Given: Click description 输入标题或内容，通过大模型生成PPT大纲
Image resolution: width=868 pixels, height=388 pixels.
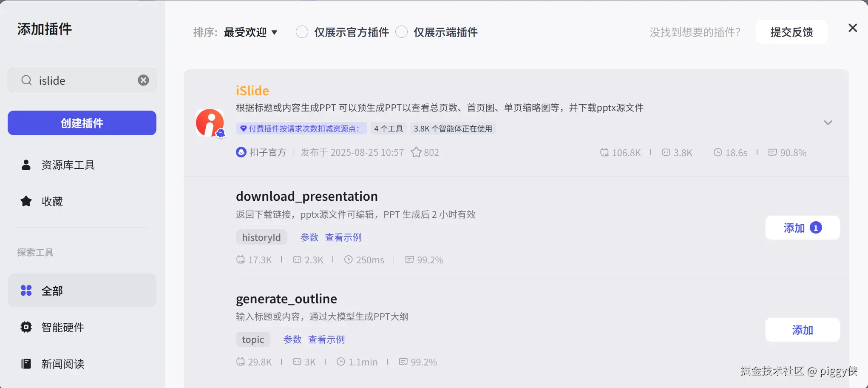Looking at the screenshot, I should click(322, 316).
